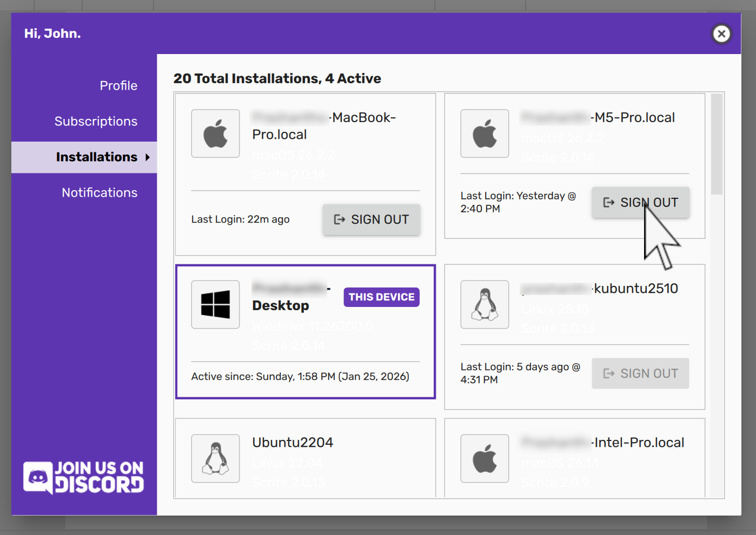Click the THIS DEVICE badge

coord(381,297)
